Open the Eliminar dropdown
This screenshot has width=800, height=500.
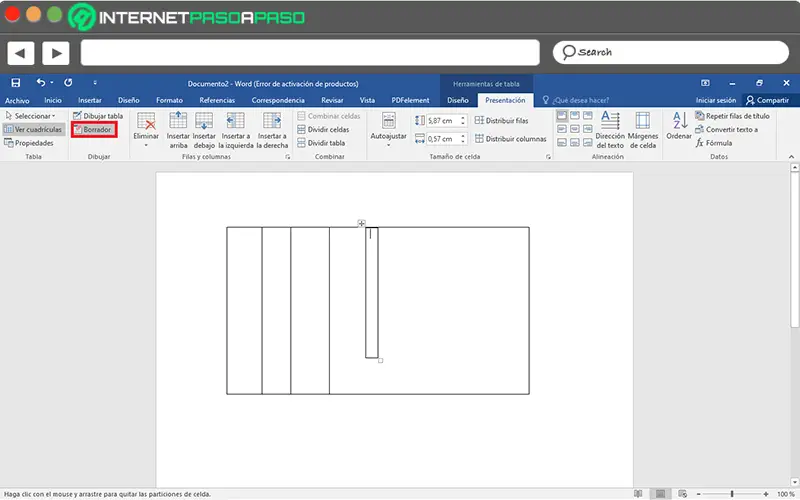[x=146, y=130]
